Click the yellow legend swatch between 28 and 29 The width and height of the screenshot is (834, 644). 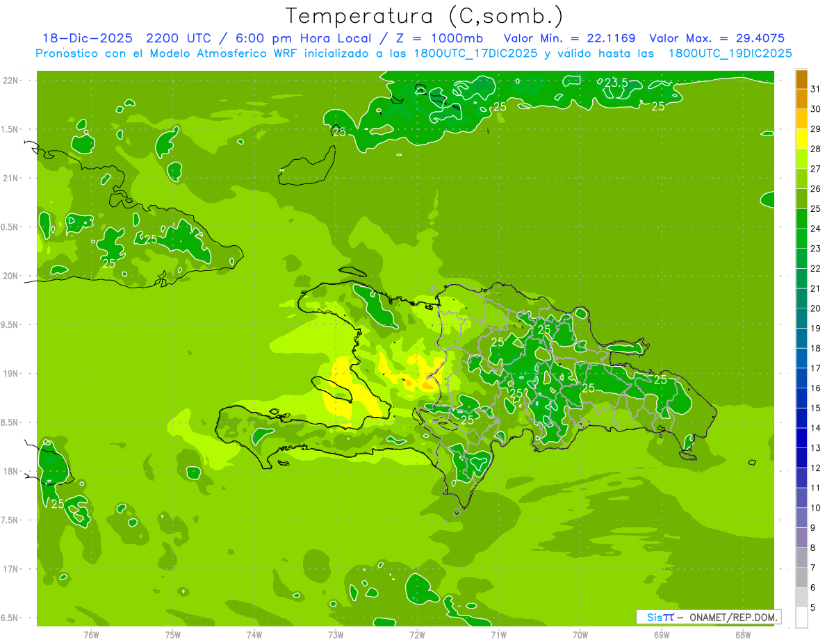(801, 139)
